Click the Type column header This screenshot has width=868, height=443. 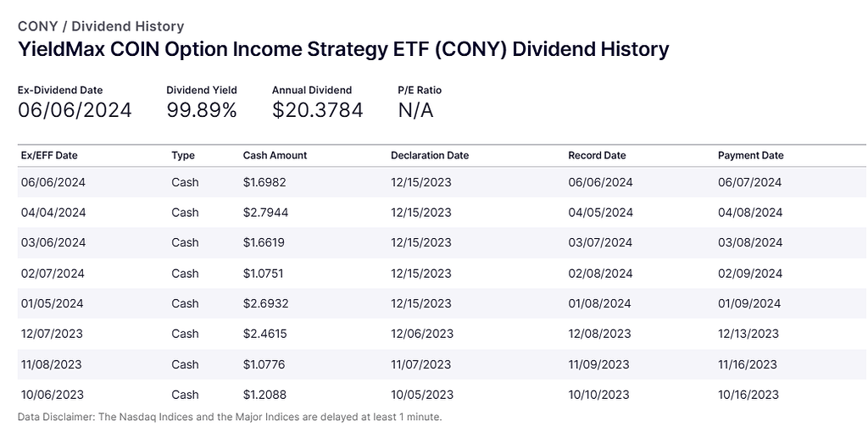tap(183, 156)
